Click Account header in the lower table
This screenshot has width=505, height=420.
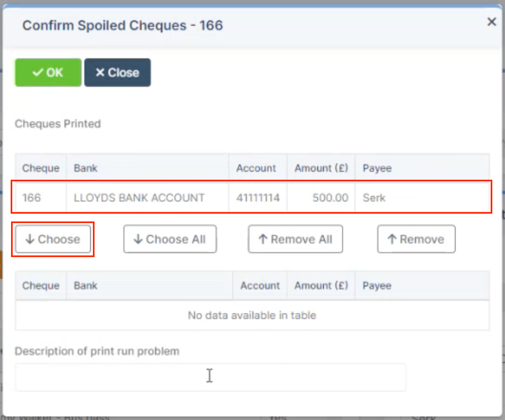[260, 285]
